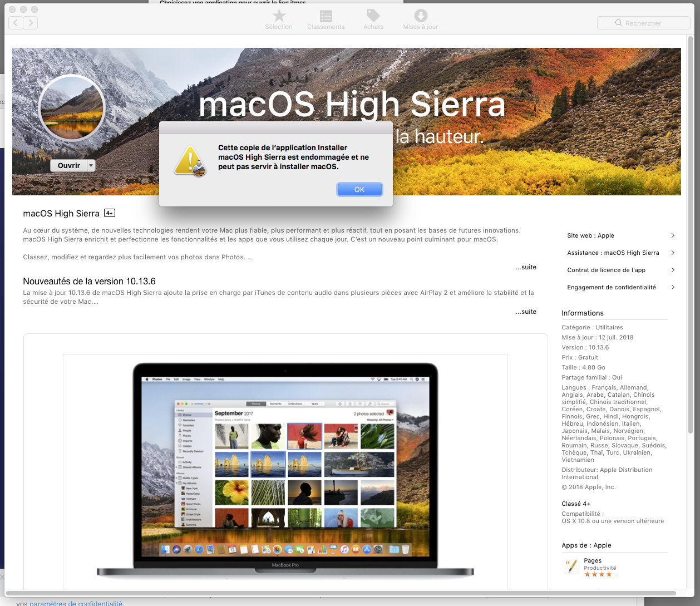Click chevron beside Engagement de confidentialité
The width and height of the screenshot is (700, 606).
(x=673, y=287)
